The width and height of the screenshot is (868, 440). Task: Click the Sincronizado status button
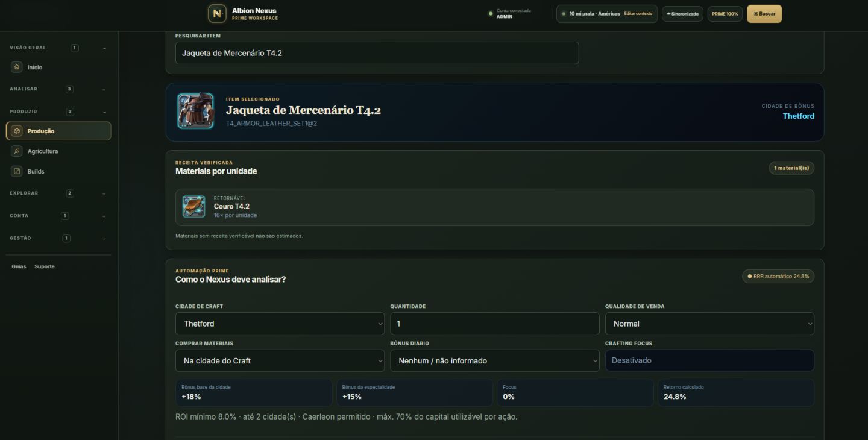pos(682,14)
